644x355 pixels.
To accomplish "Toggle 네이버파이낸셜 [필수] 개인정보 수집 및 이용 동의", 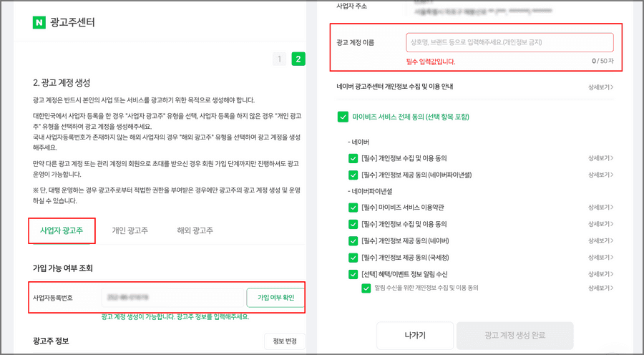I will click(x=353, y=224).
